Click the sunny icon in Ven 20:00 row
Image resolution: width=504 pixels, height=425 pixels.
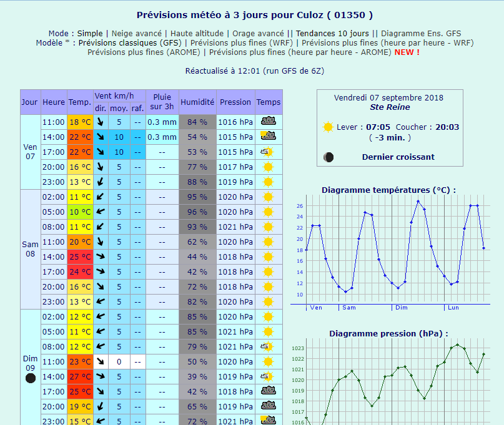click(268, 167)
